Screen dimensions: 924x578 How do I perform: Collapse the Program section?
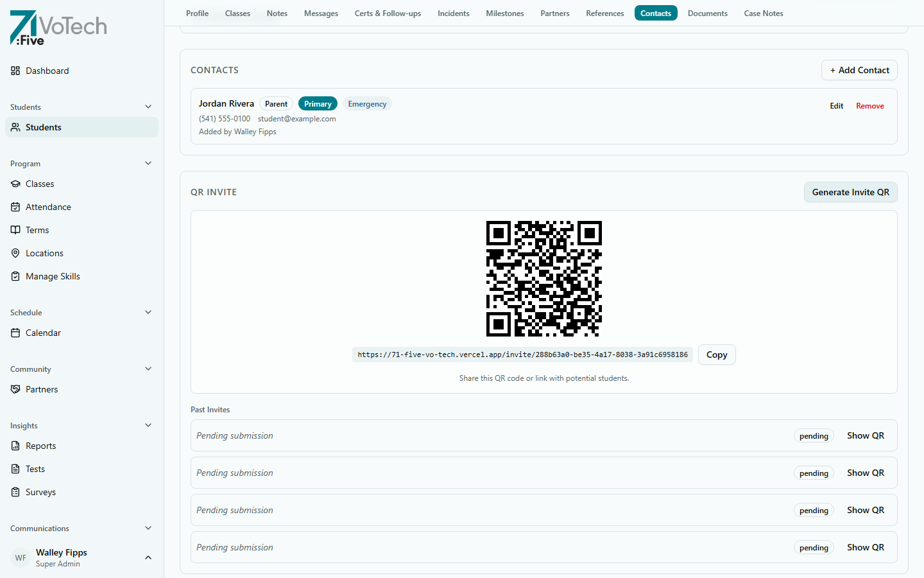coord(148,163)
